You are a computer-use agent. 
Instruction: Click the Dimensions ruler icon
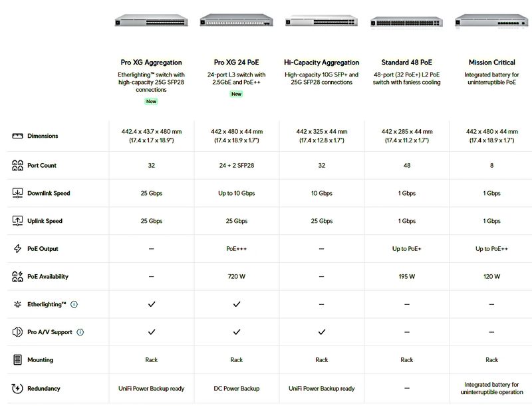[17, 136]
